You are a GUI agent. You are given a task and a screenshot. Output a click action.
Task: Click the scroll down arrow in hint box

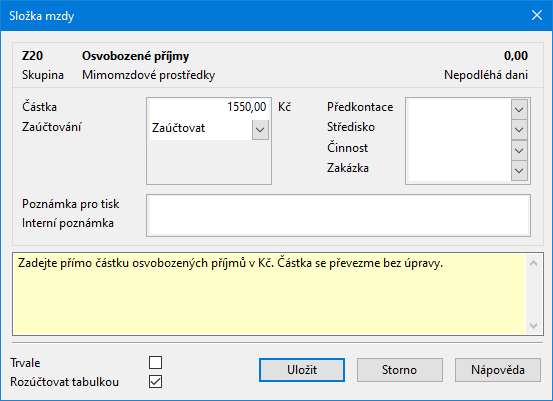(534, 326)
